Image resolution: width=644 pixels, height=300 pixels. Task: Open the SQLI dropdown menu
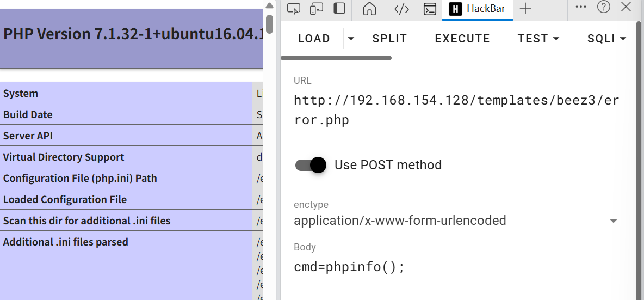coord(606,39)
